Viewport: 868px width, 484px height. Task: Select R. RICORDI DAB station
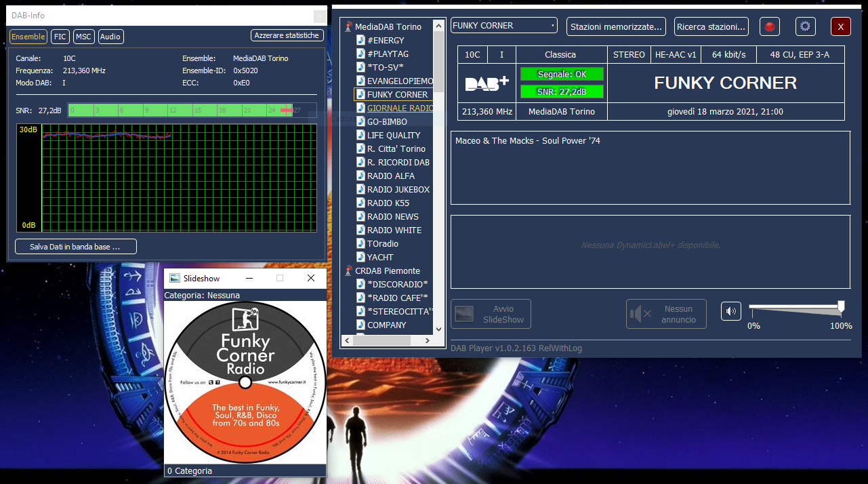[398, 162]
